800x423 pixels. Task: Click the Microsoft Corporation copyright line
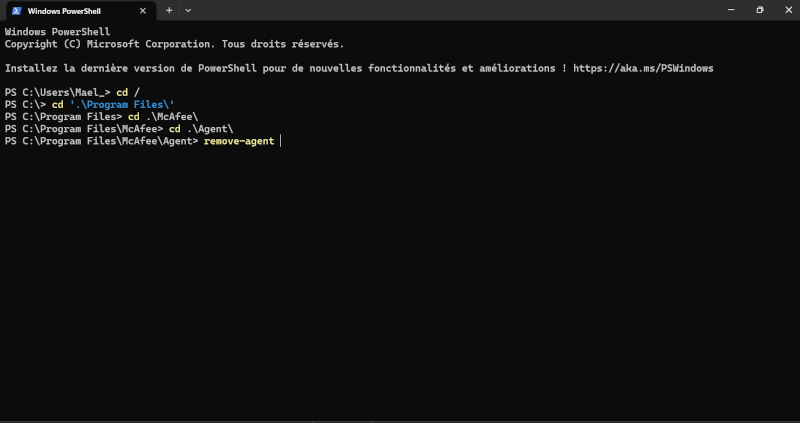(174, 44)
